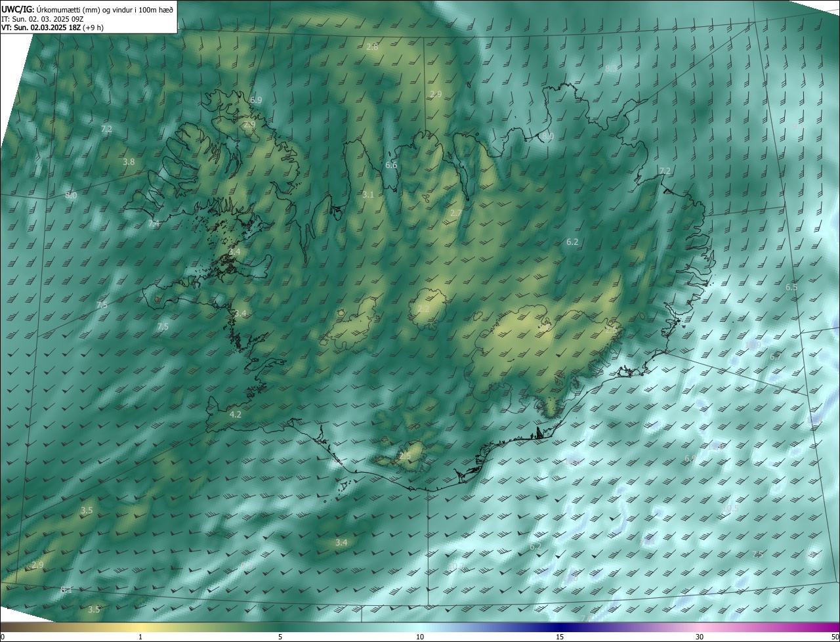Viewport: 840px width, 642px height.
Task: Click the color scale tick label 30
Action: pos(700,637)
